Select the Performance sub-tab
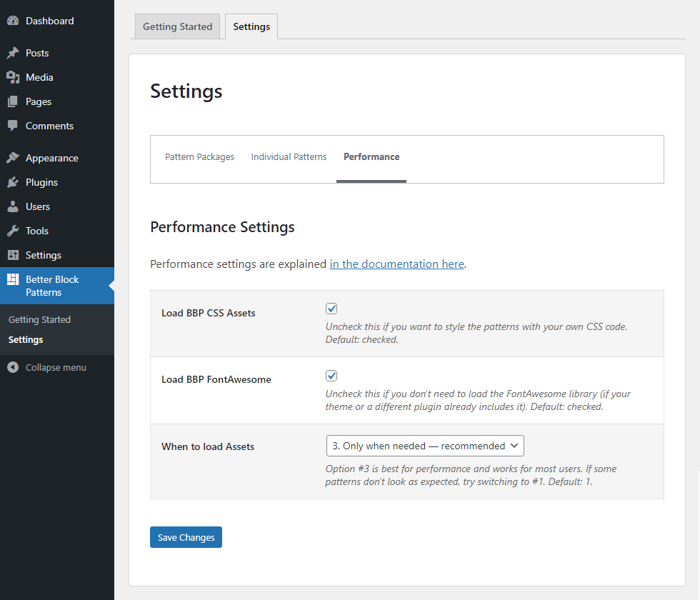 pos(371,156)
